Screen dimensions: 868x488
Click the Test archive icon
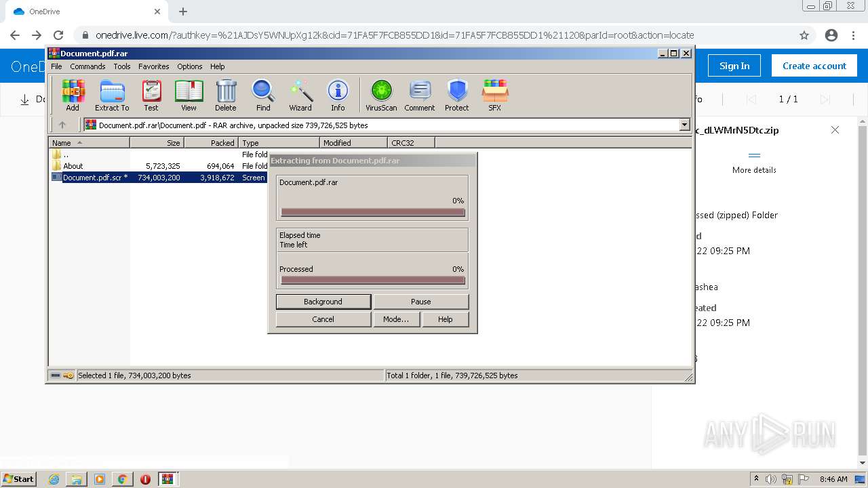[151, 95]
